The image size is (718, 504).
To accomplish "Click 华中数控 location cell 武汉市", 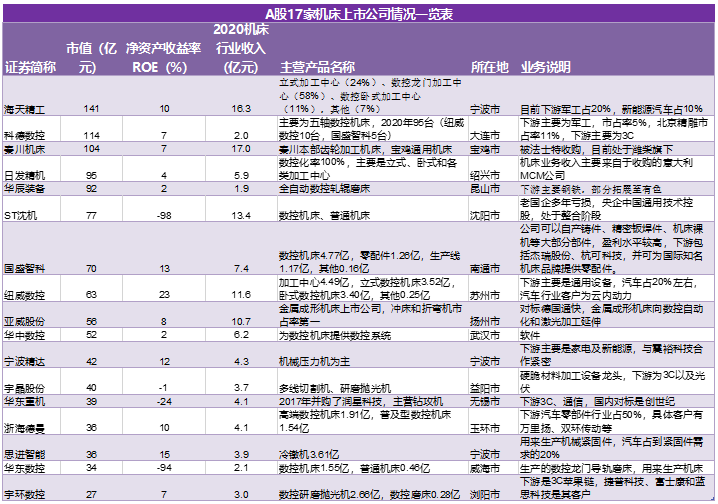I will point(484,335).
